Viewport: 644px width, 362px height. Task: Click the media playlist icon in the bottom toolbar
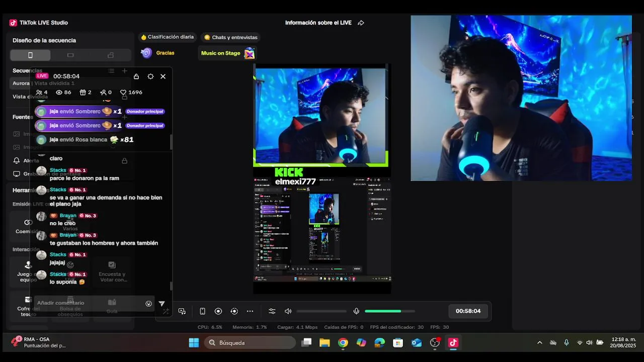[x=182, y=311]
